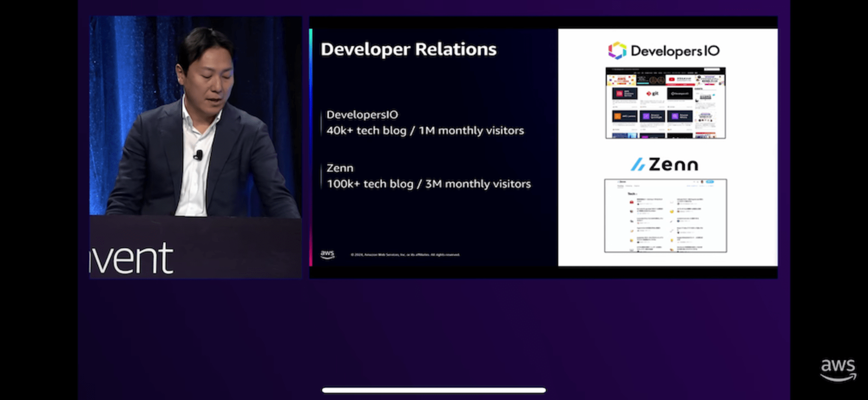This screenshot has width=868, height=400.
Task: Click the AWS watermark logo in corner
Action: (x=838, y=370)
